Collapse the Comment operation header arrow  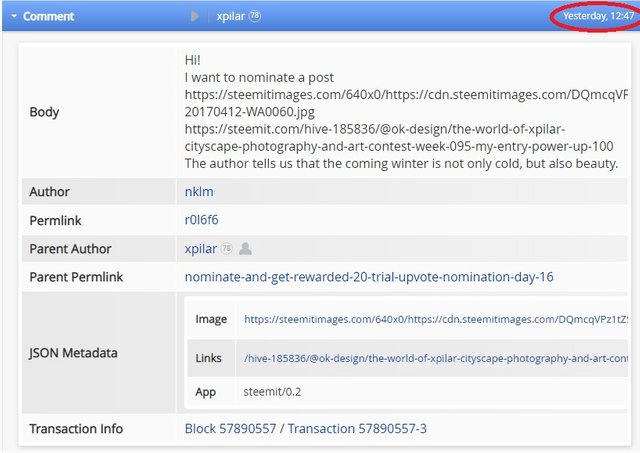[x=14, y=16]
